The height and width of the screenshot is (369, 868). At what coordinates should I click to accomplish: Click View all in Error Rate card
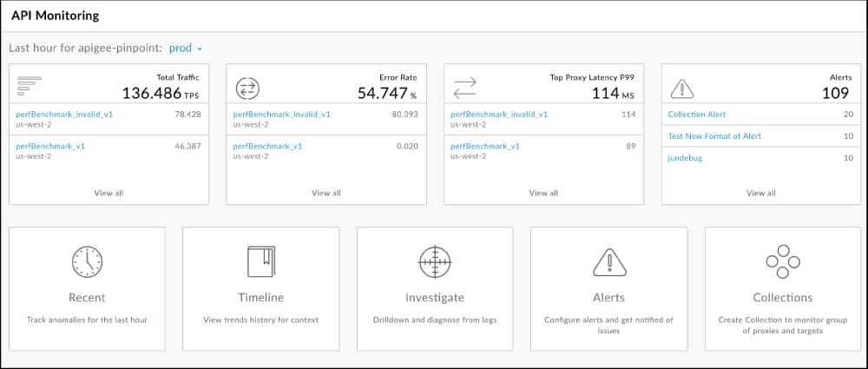326,194
